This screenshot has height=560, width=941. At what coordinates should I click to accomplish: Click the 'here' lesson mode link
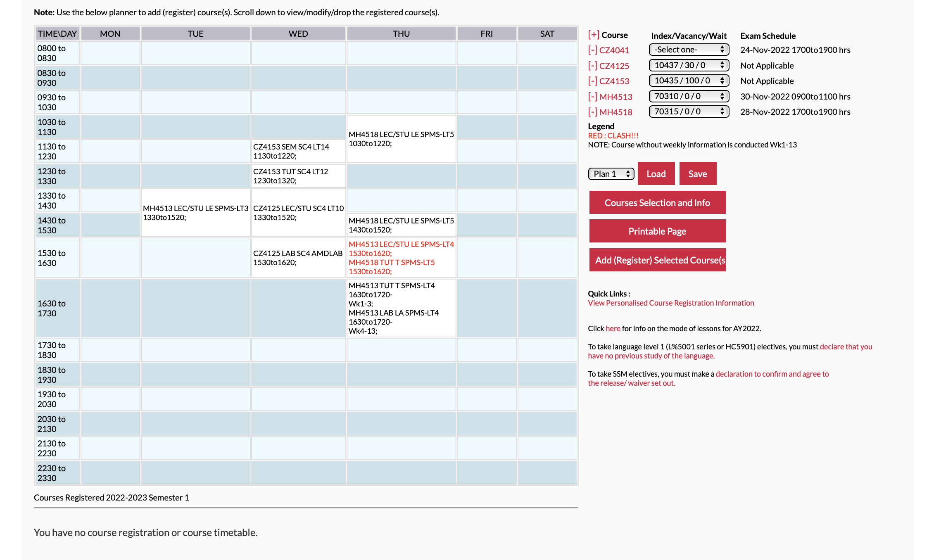(x=613, y=329)
